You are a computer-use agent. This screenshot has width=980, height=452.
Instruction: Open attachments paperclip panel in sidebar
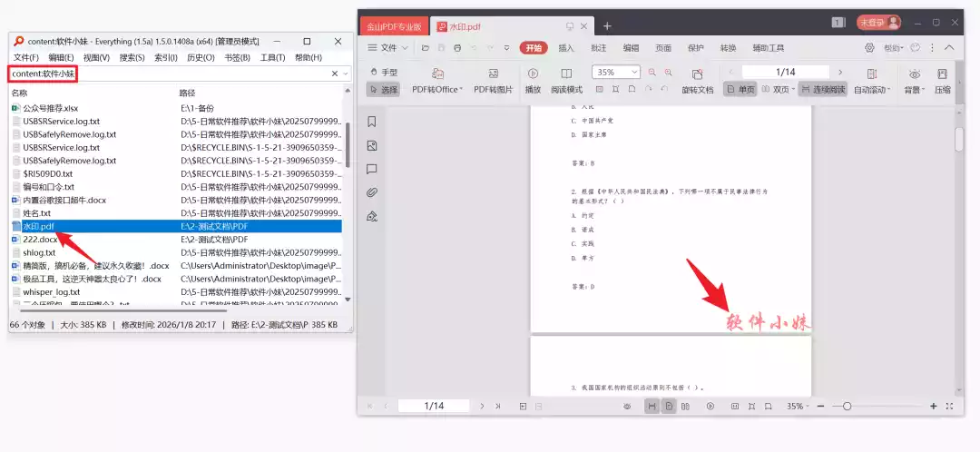click(372, 192)
